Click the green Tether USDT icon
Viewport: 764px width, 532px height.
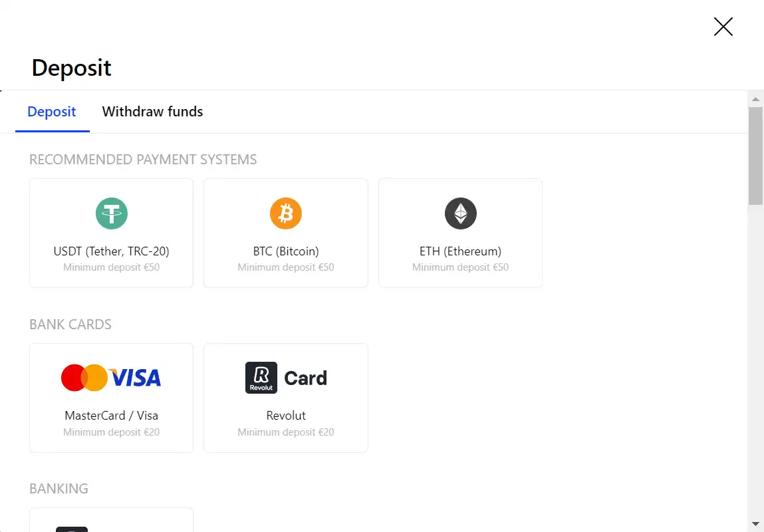[112, 213]
